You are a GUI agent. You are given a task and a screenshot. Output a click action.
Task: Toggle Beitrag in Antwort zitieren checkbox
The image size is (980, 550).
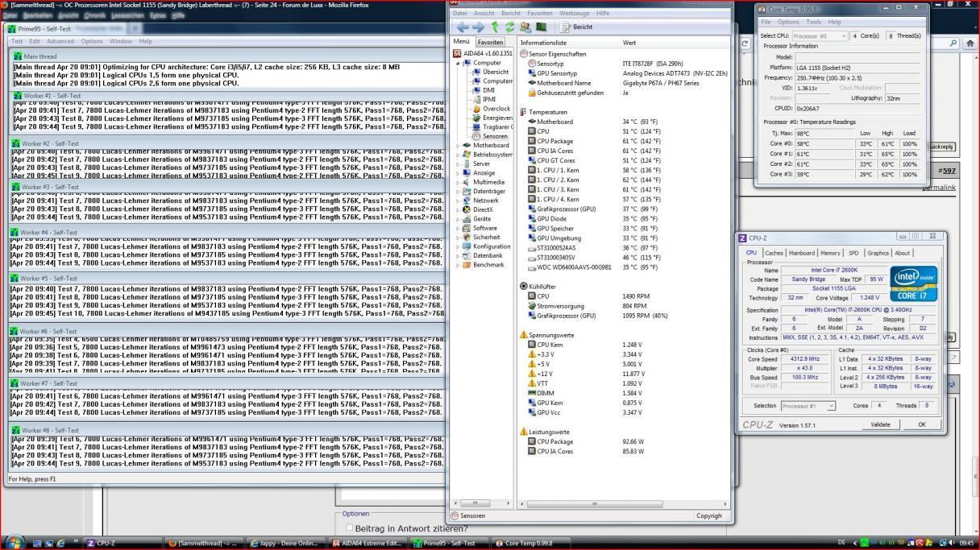point(349,528)
